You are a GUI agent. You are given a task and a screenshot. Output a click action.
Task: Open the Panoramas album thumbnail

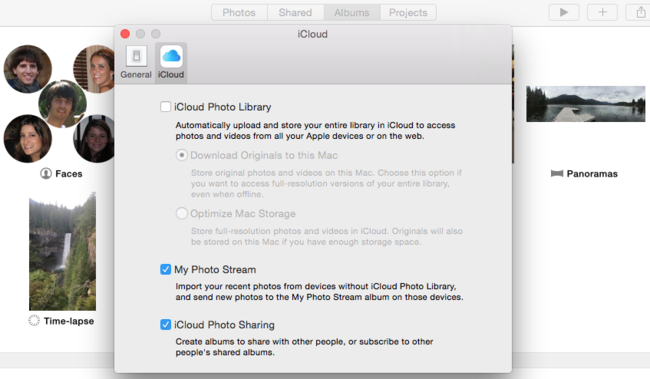click(x=586, y=104)
